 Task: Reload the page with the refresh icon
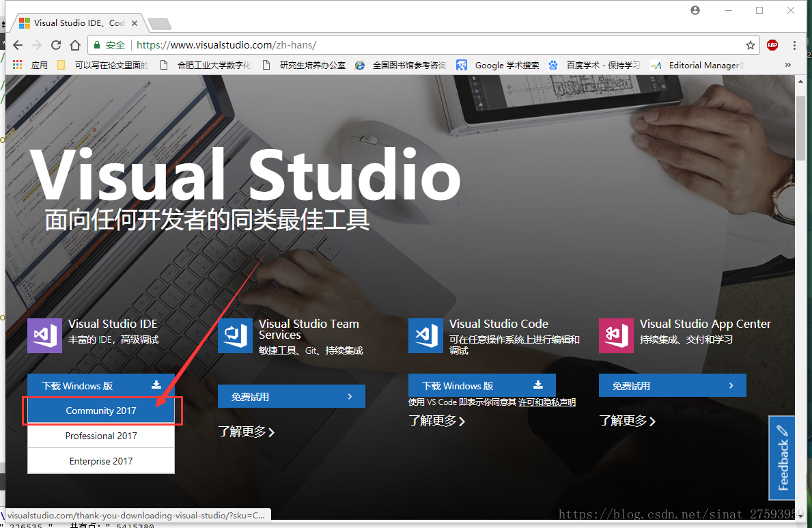tap(56, 45)
